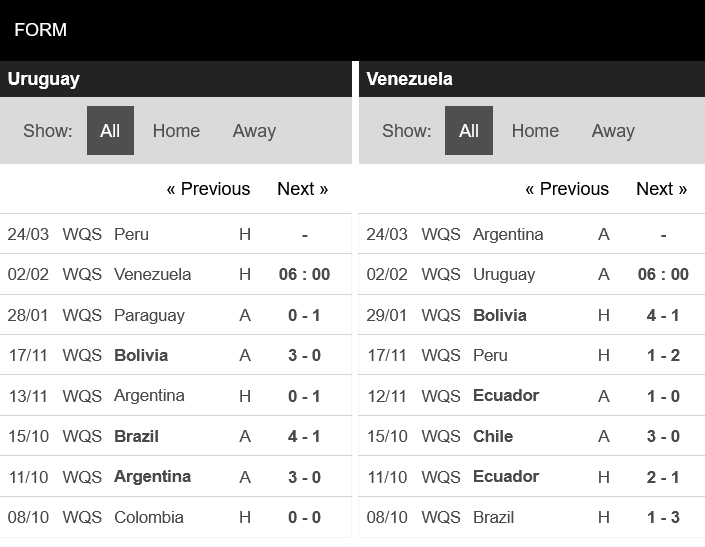Open Uruguay's 28/01 match against Paraguay
The height and width of the screenshot is (547, 705).
[149, 315]
